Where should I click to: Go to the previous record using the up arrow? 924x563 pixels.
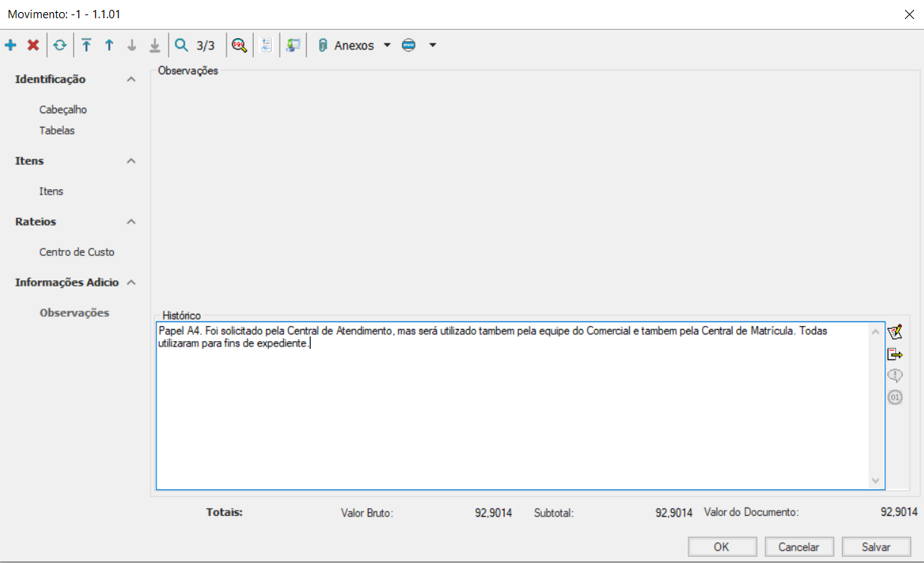[x=109, y=46]
